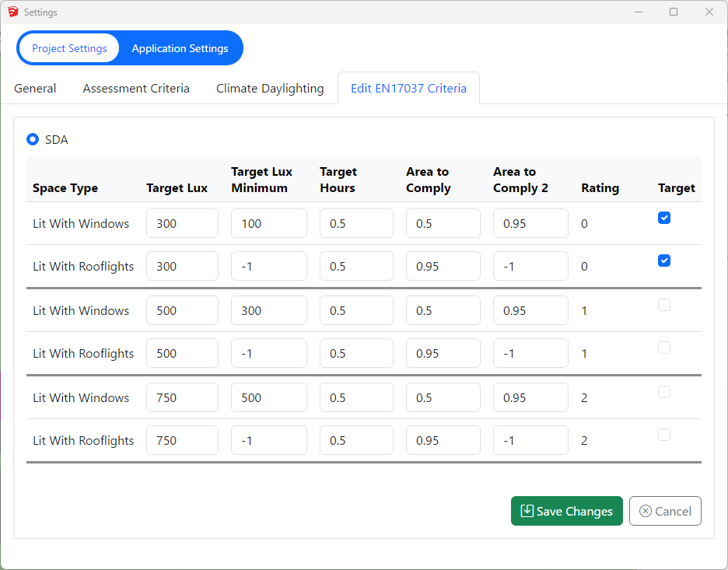728x570 pixels.
Task: Enable Target checkbox for Rating 2 Lit With Rooflights
Action: (664, 435)
